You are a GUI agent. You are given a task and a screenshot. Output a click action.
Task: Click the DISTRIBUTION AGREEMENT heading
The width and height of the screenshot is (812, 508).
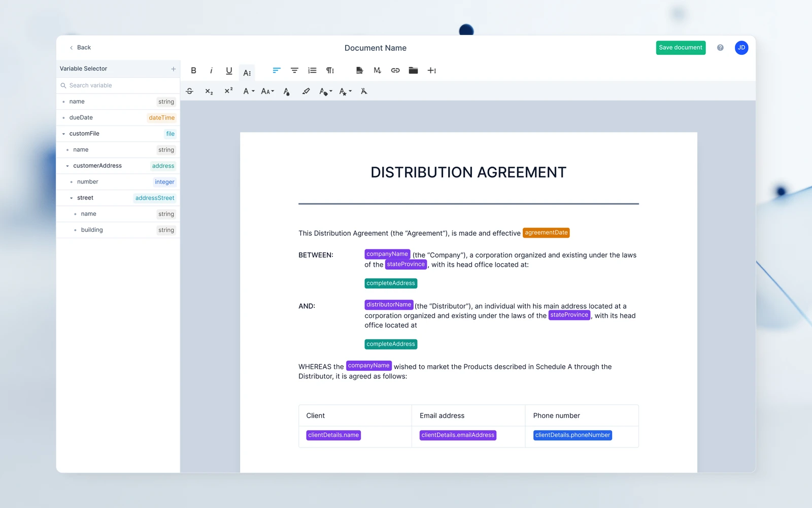(468, 172)
